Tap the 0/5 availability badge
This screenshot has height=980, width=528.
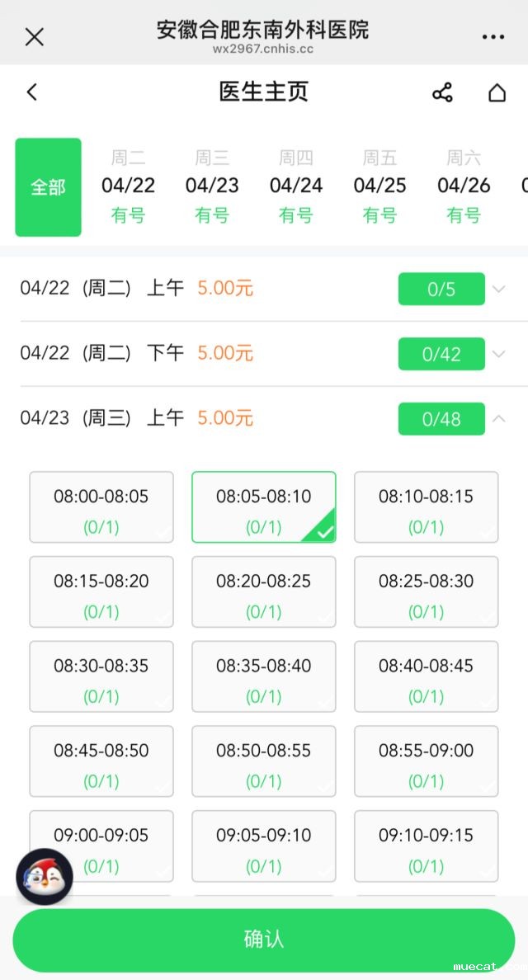point(441,290)
